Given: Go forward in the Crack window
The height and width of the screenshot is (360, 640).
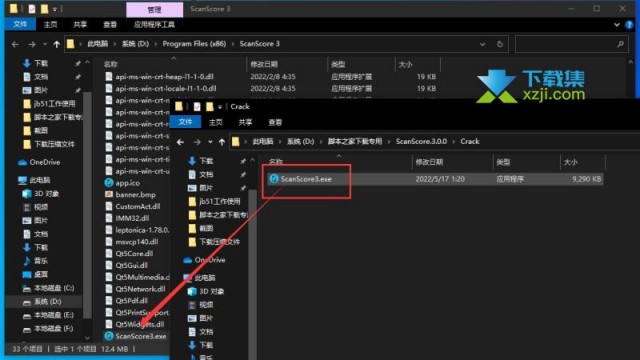Looking at the screenshot, I should (x=197, y=142).
